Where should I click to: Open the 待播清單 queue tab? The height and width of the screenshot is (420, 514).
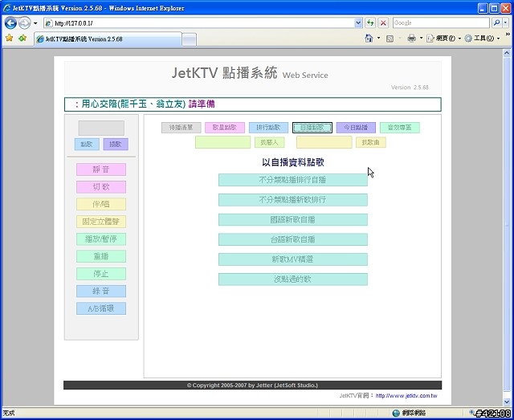(x=182, y=128)
